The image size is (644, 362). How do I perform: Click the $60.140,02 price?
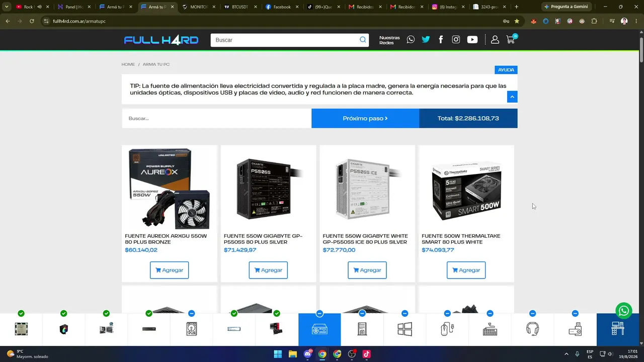(x=141, y=250)
